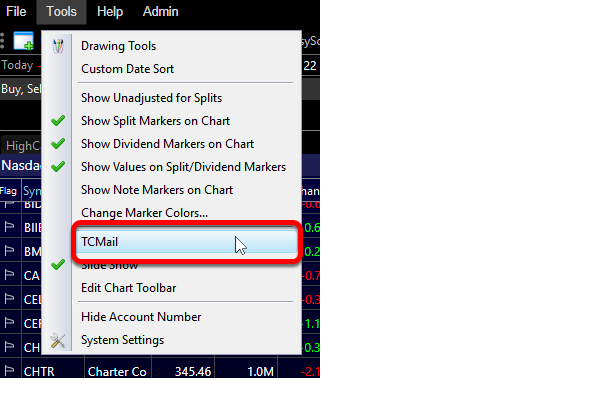The image size is (610, 416).
Task: Click the Charter Co company name
Action: coord(117,372)
